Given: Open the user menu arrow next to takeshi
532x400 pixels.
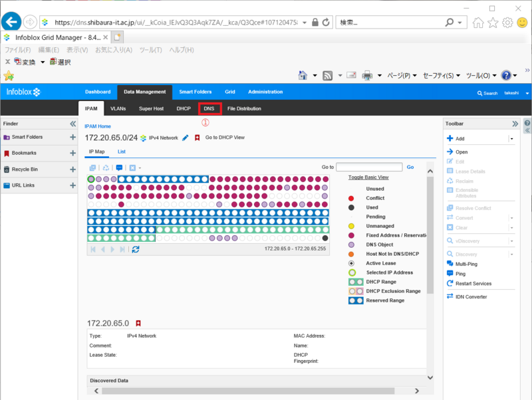Looking at the screenshot, I should coord(527,93).
